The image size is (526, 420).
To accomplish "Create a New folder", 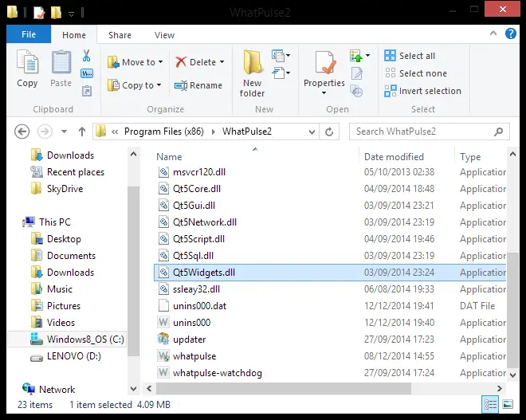I will (x=252, y=73).
